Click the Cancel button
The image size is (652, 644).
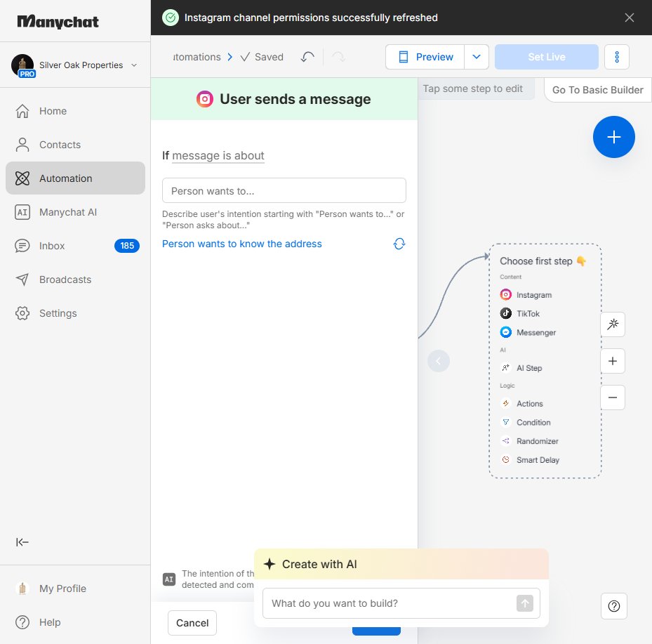tap(192, 623)
